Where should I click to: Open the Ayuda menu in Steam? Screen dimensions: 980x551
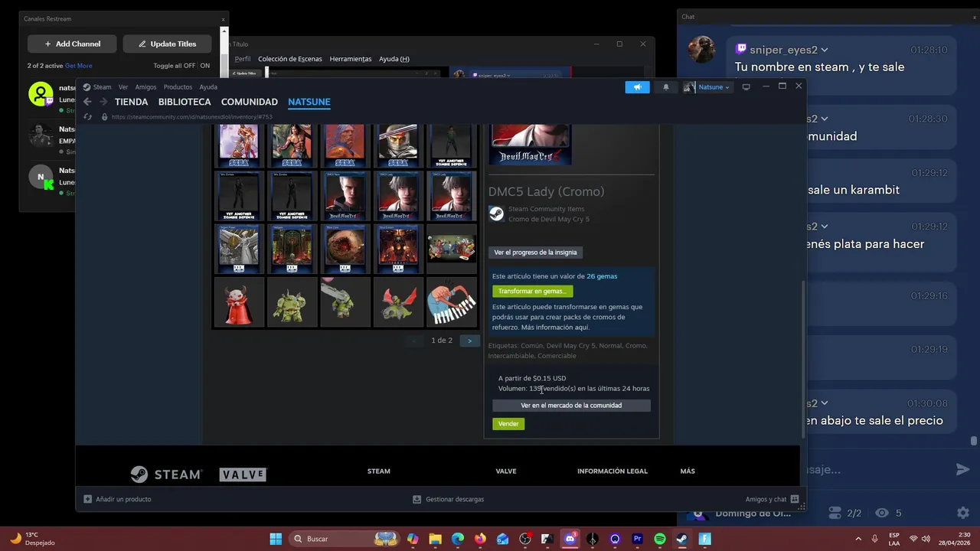(208, 87)
